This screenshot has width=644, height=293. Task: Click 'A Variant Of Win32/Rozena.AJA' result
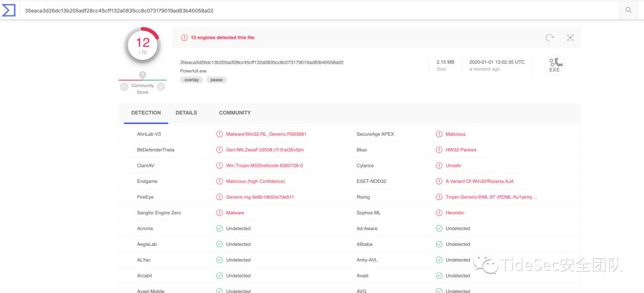[x=479, y=182]
